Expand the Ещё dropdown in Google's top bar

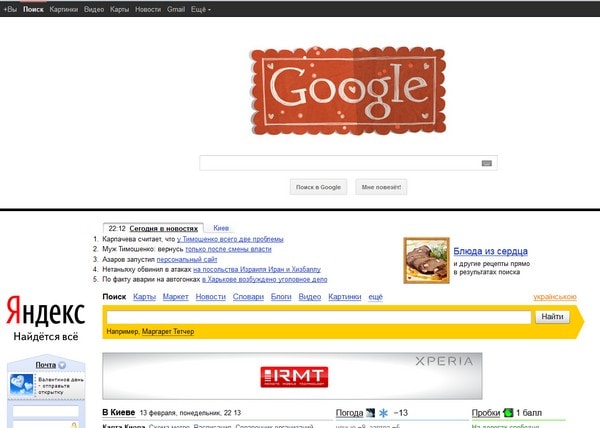[201, 10]
